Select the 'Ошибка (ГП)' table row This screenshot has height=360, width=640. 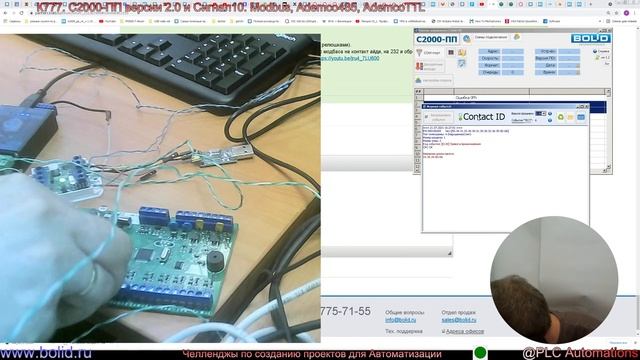point(514,98)
